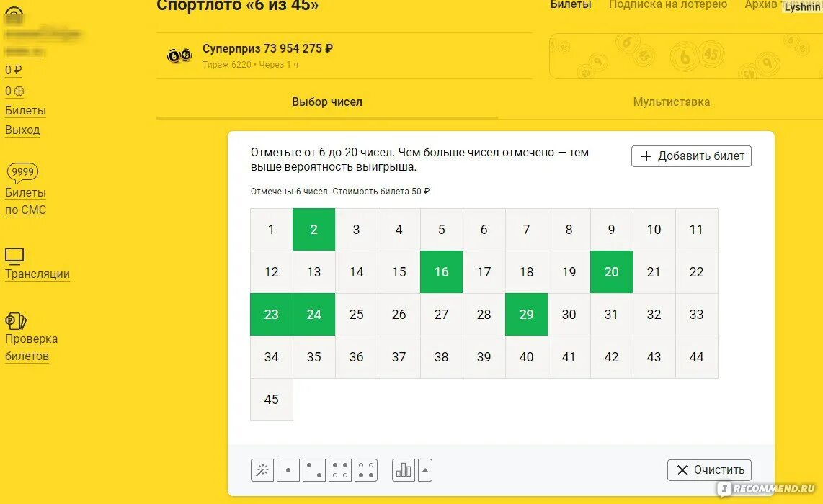Screen dimensions: 823x504
Task: Select number 5 cell
Action: tap(442, 229)
